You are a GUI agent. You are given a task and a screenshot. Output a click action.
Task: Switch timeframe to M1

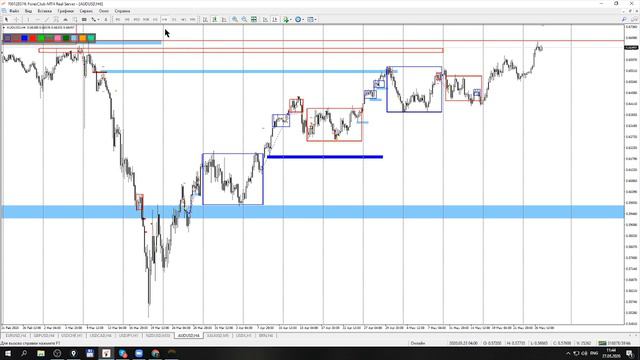(118, 19)
